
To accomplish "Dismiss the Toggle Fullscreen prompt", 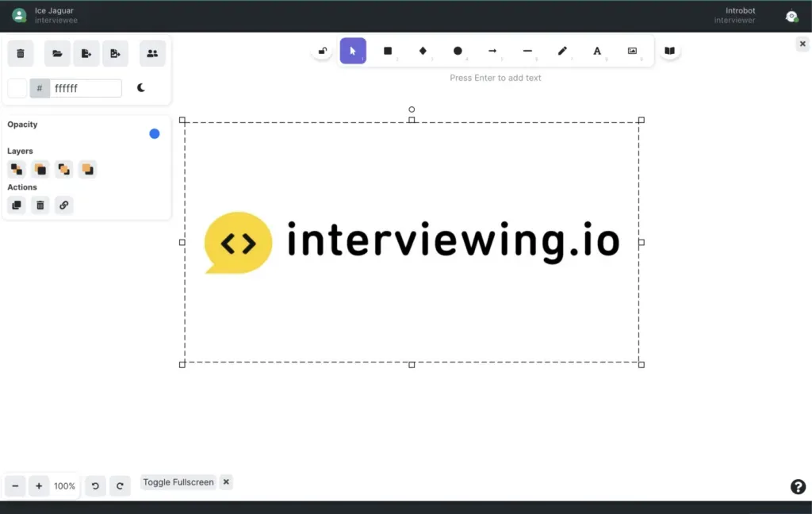I will (226, 481).
